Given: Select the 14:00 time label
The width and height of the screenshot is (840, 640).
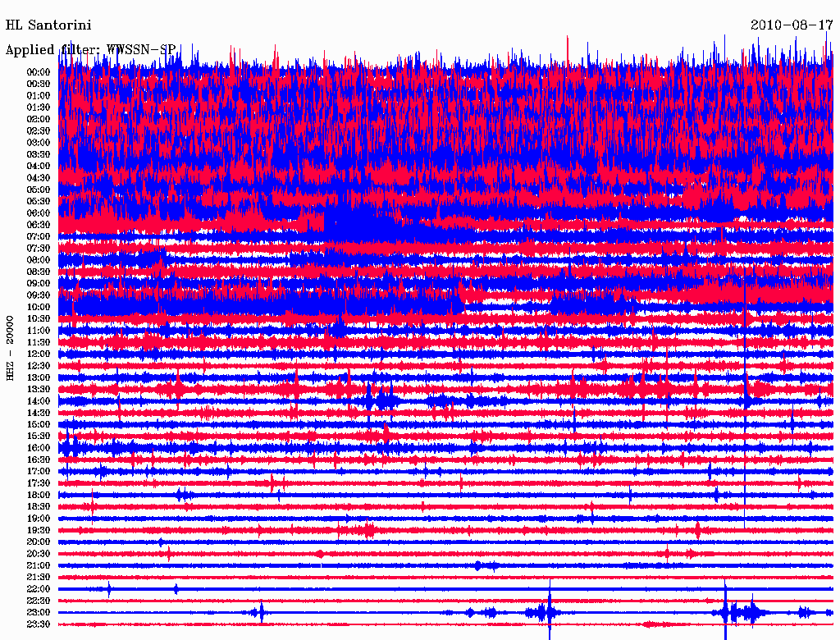Looking at the screenshot, I should coord(39,401).
